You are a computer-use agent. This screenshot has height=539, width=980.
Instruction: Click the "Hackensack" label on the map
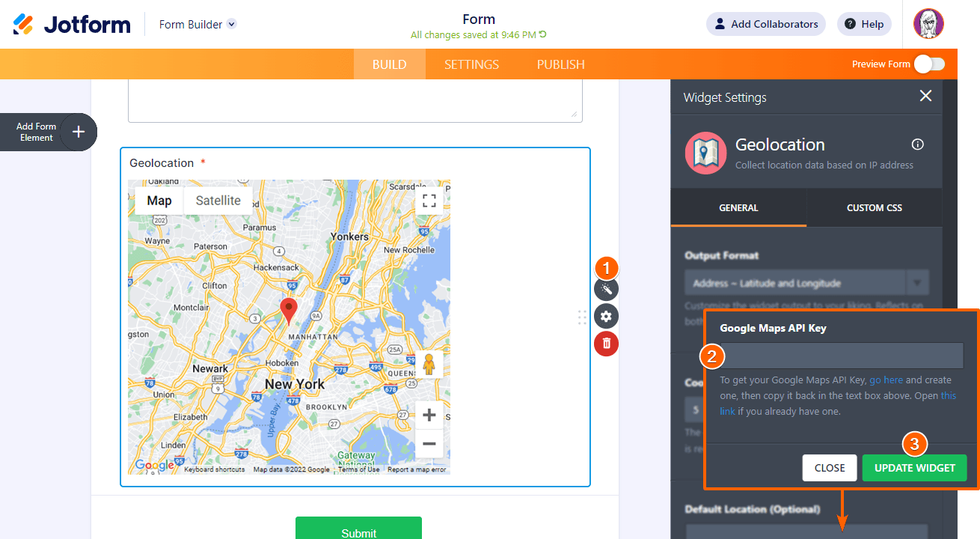[277, 267]
